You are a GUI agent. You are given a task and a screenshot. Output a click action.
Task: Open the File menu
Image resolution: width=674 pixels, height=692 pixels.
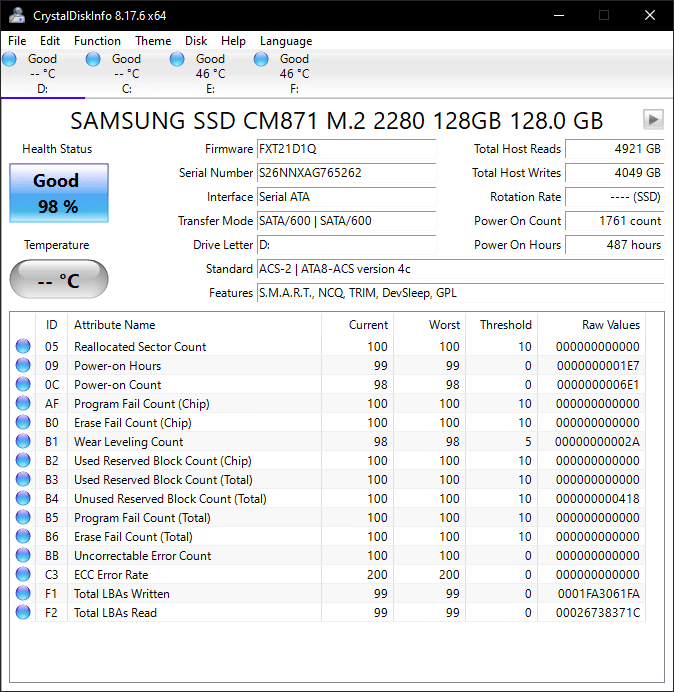[17, 41]
